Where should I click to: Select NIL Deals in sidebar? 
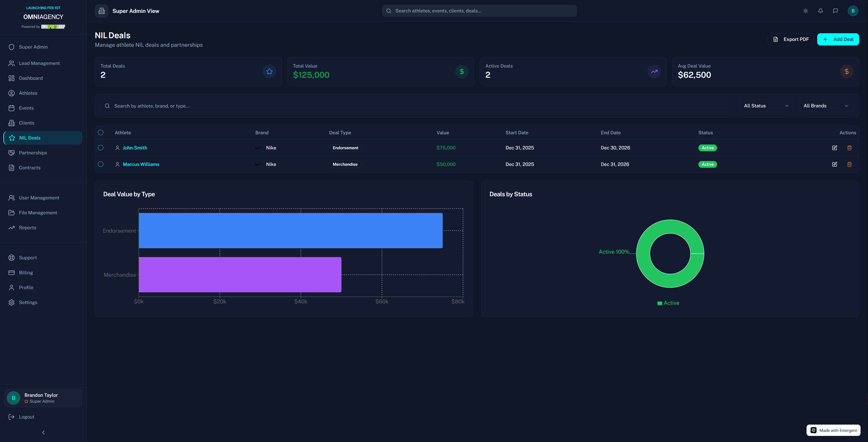(x=43, y=138)
